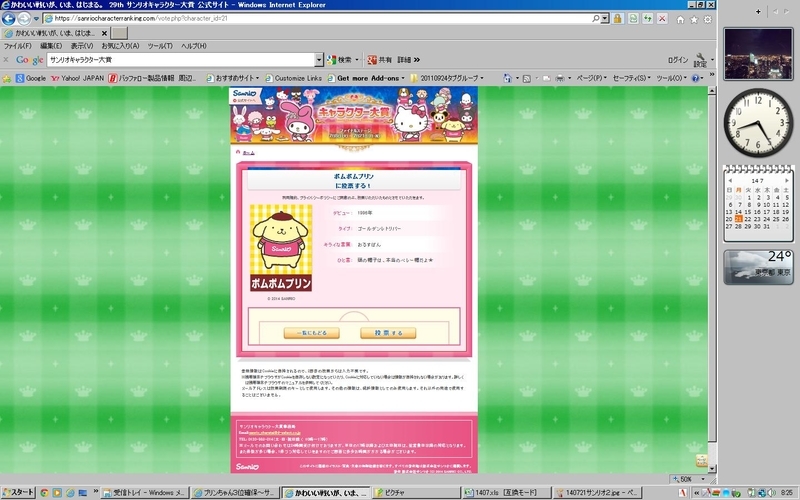
Task: Close the Google toolbar with its X
Action: [x=6, y=60]
